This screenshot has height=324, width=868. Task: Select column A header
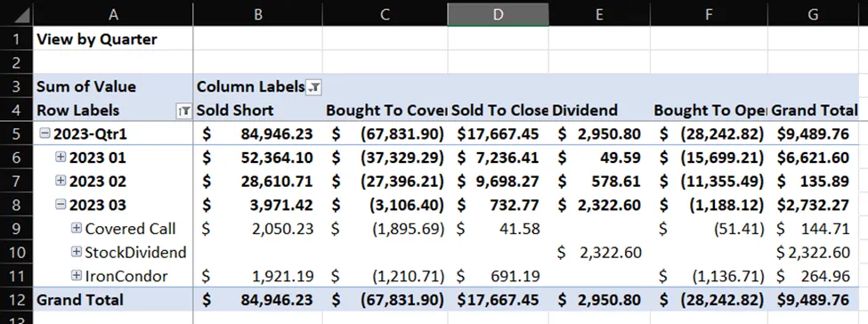[x=113, y=14]
